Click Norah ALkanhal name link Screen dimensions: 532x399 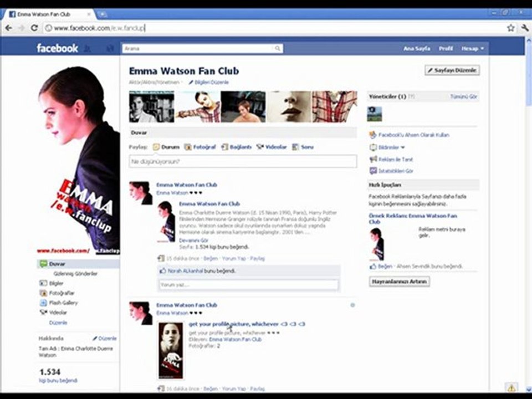click(185, 271)
